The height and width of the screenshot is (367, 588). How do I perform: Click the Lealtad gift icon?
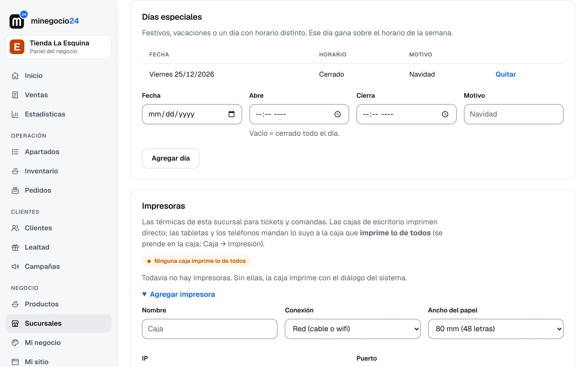coord(15,247)
